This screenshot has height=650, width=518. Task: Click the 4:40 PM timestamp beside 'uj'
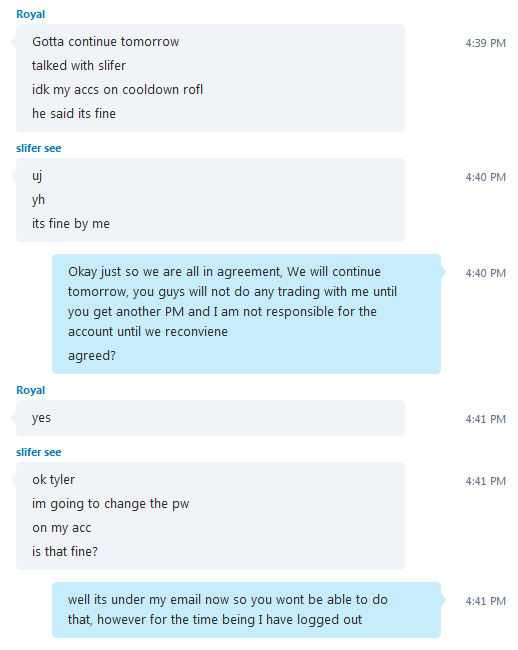coord(485,177)
